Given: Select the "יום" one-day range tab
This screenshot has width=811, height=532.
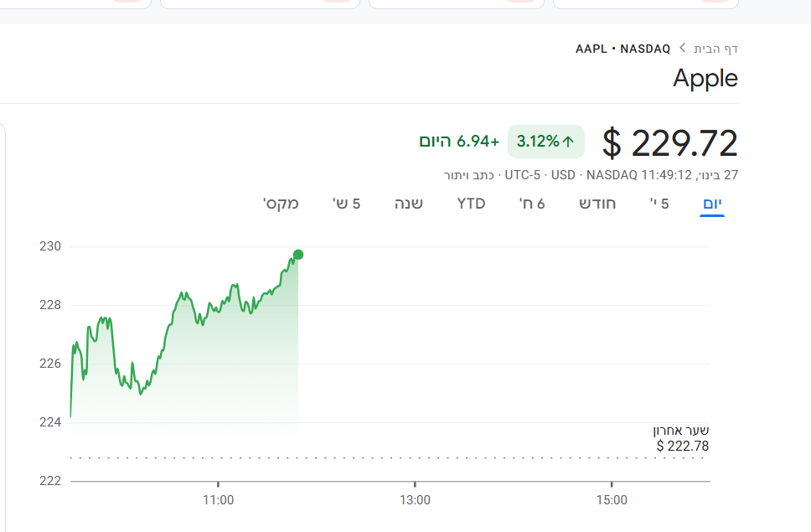Looking at the screenshot, I should (x=712, y=204).
